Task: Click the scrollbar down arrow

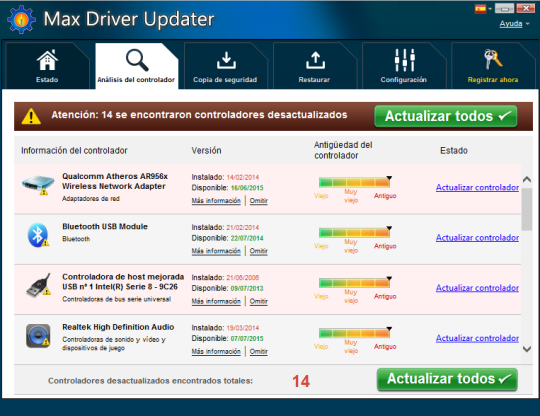Action: click(527, 349)
